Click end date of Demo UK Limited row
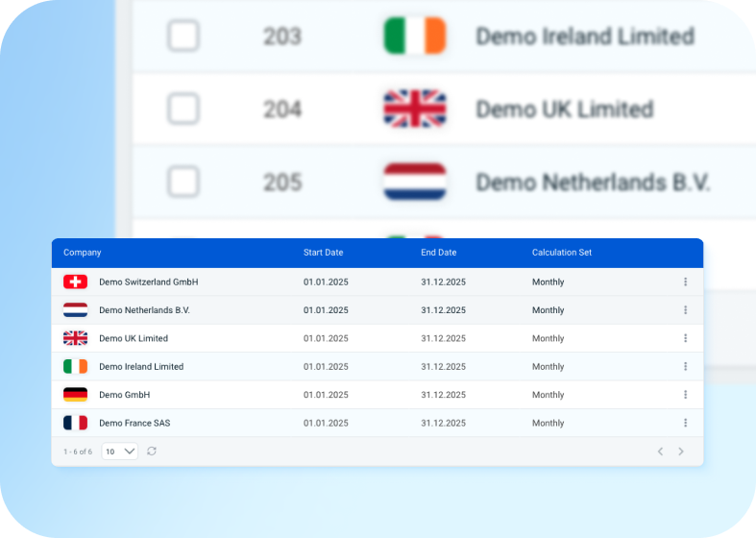The image size is (756, 538). pos(443,338)
